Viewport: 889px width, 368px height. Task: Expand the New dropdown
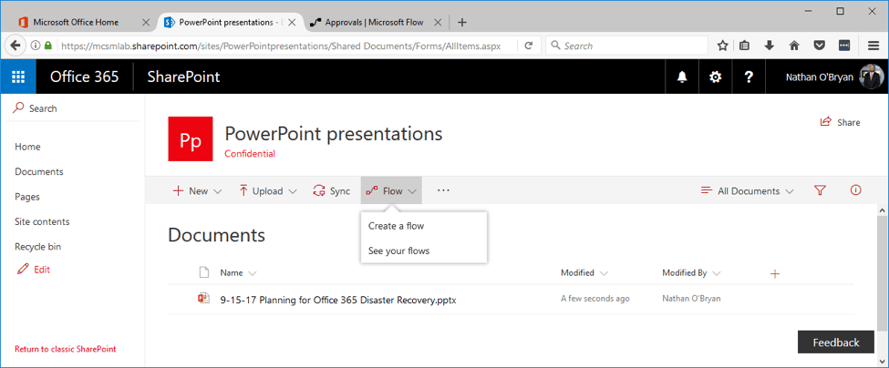(x=197, y=191)
